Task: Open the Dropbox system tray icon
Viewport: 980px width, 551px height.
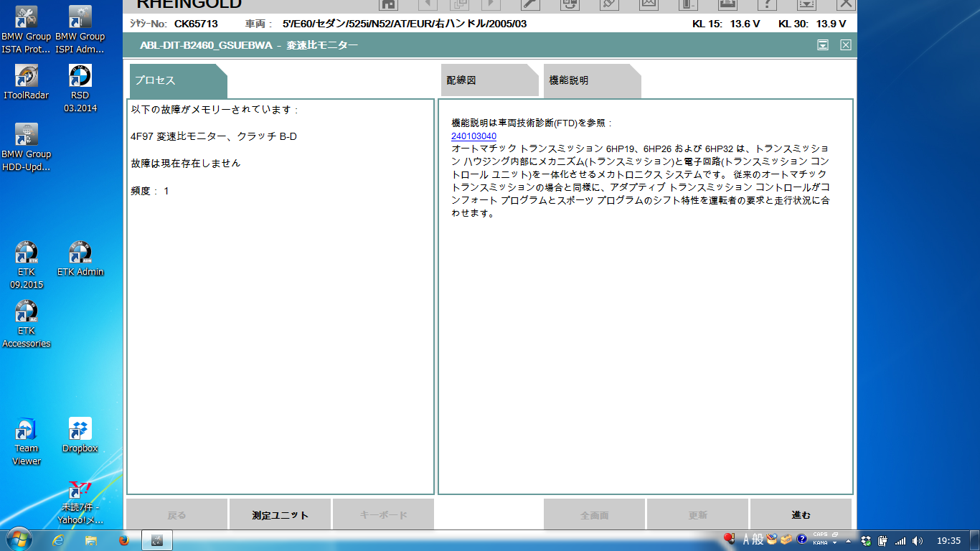Action: [x=866, y=541]
